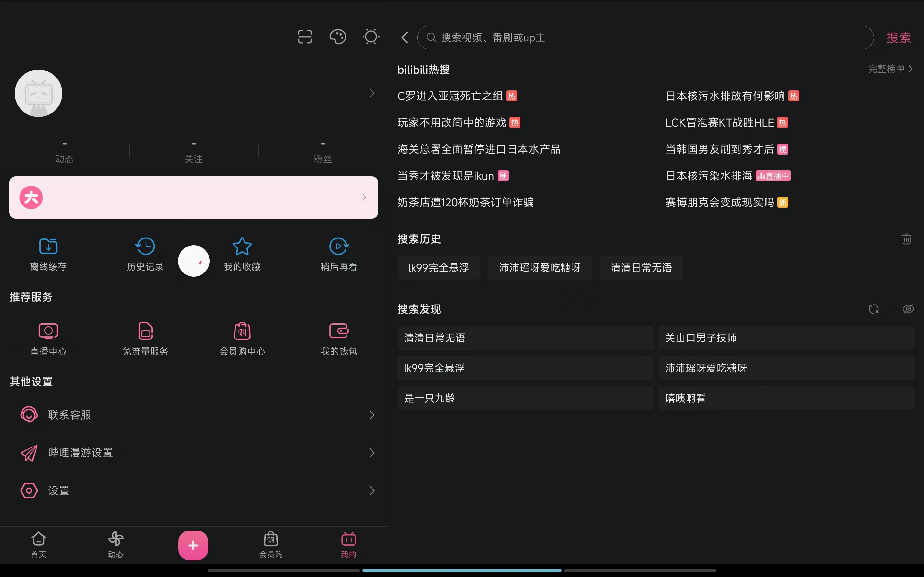Tap the QR code scan icon
The image size is (924, 577).
(x=304, y=36)
